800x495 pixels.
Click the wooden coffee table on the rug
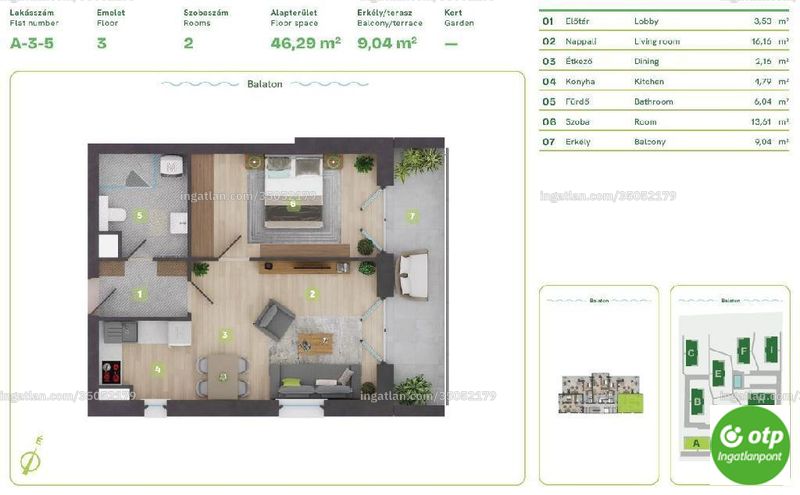tap(315, 343)
